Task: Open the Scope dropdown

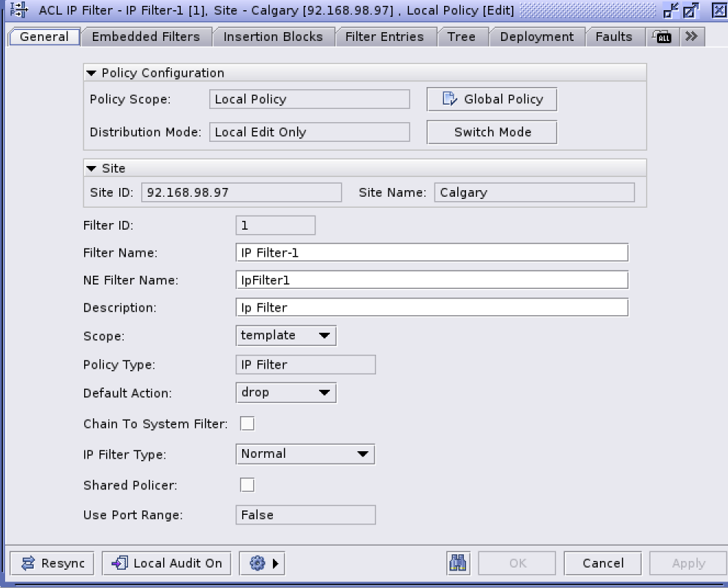Action: coord(286,336)
